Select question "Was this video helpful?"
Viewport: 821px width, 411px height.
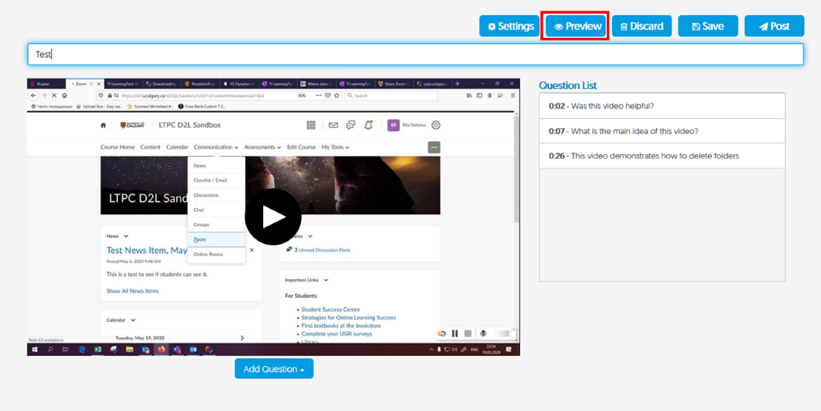(x=662, y=106)
